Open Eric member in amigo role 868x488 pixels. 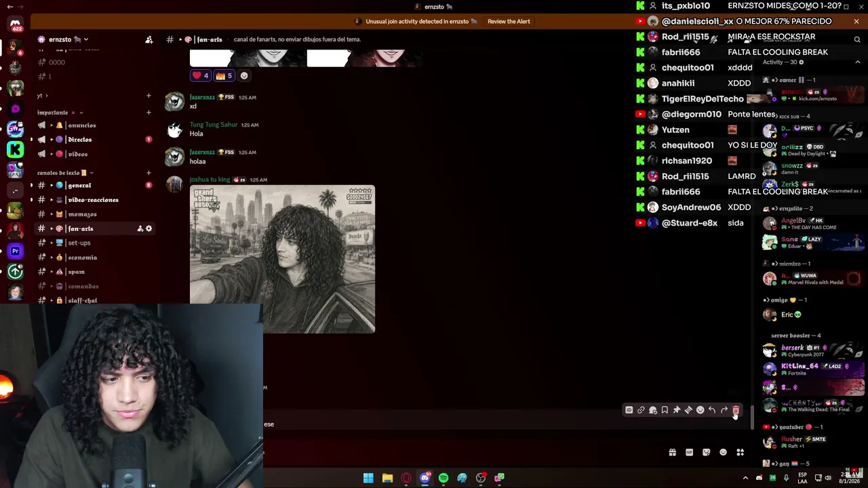coord(812,314)
